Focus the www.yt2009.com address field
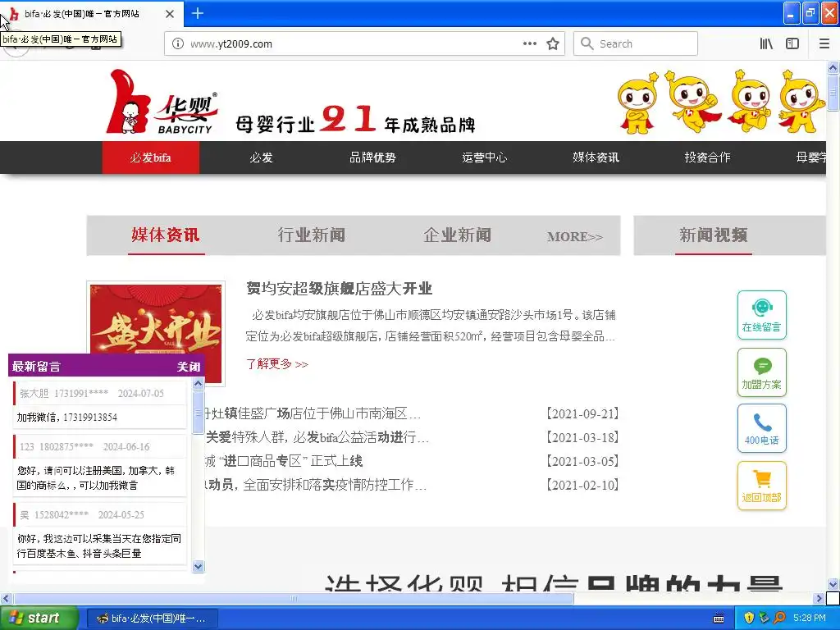Viewport: 840px width, 630px height. click(x=354, y=44)
